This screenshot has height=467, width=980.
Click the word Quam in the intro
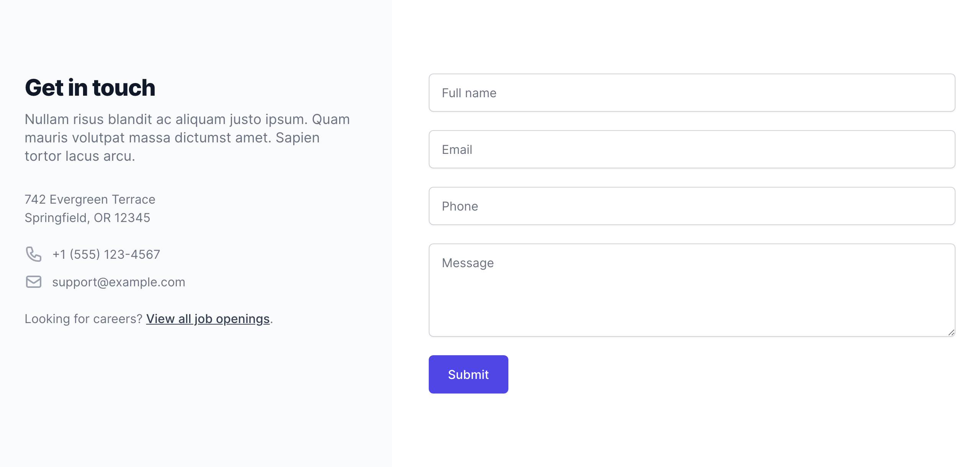[331, 119]
